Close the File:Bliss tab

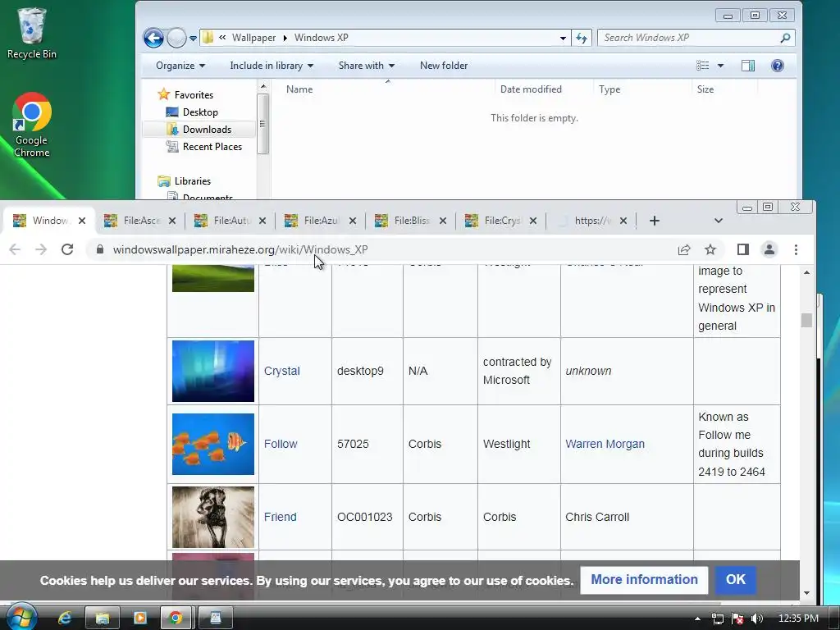click(x=442, y=221)
